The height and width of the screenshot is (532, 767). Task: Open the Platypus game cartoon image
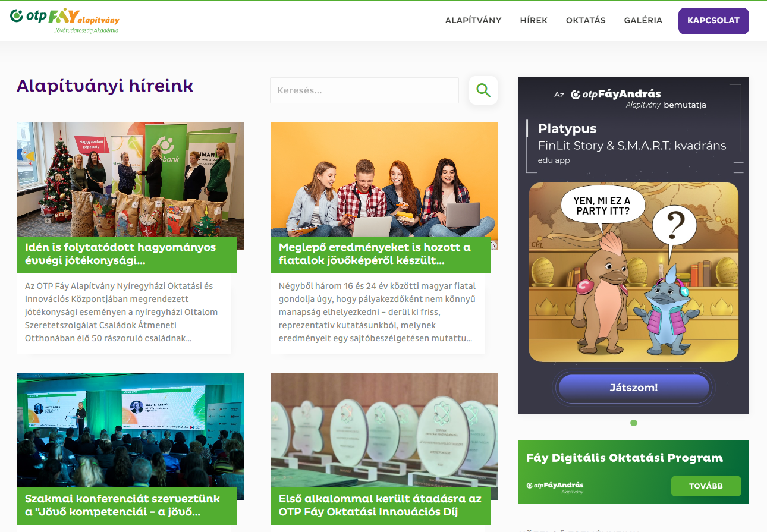[633, 272]
